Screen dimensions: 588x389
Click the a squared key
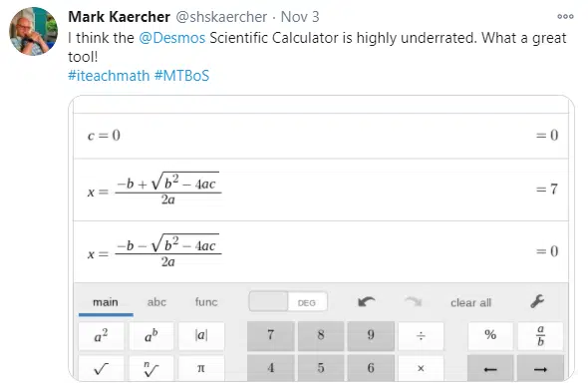point(102,336)
